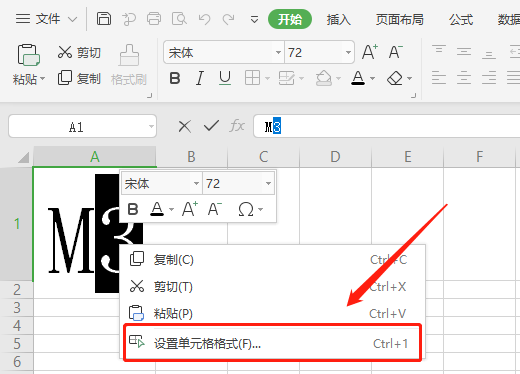Click the increase font size icon in ribbon
520x374 pixels.
click(x=370, y=52)
